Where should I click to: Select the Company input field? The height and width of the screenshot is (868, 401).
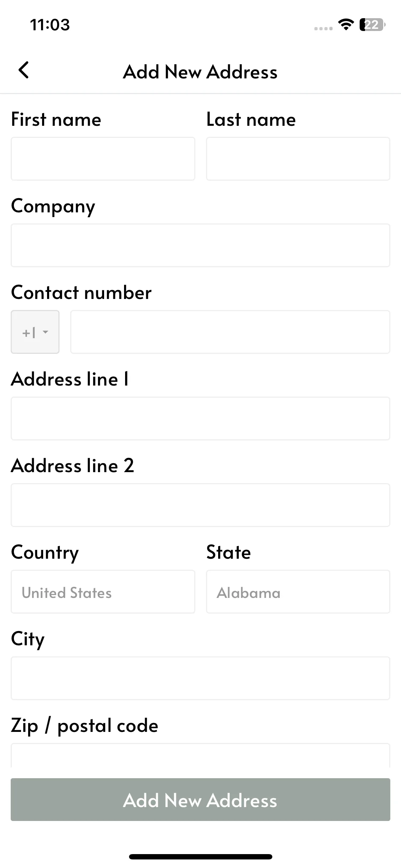[200, 245]
